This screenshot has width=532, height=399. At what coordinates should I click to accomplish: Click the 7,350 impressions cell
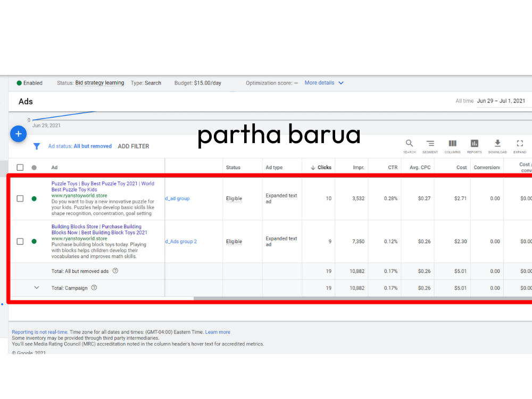click(x=358, y=241)
